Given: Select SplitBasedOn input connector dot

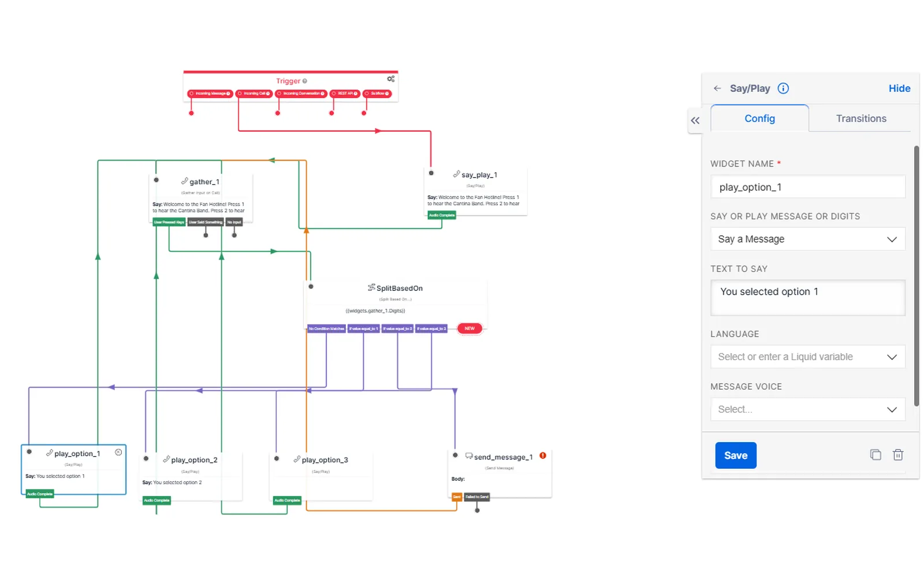Looking at the screenshot, I should point(311,287).
